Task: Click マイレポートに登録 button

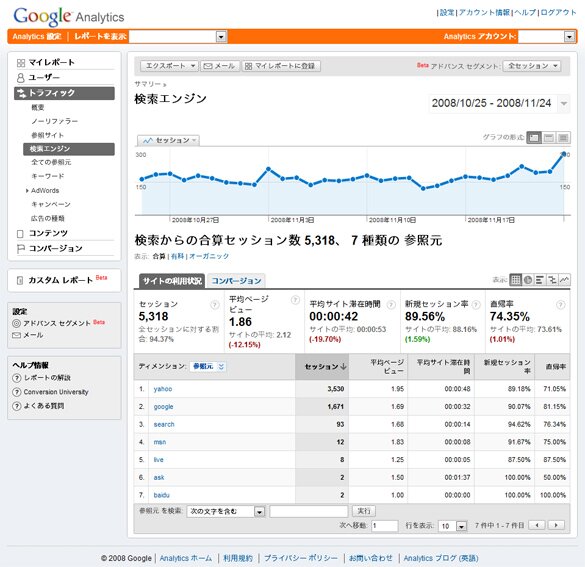Action: point(281,66)
